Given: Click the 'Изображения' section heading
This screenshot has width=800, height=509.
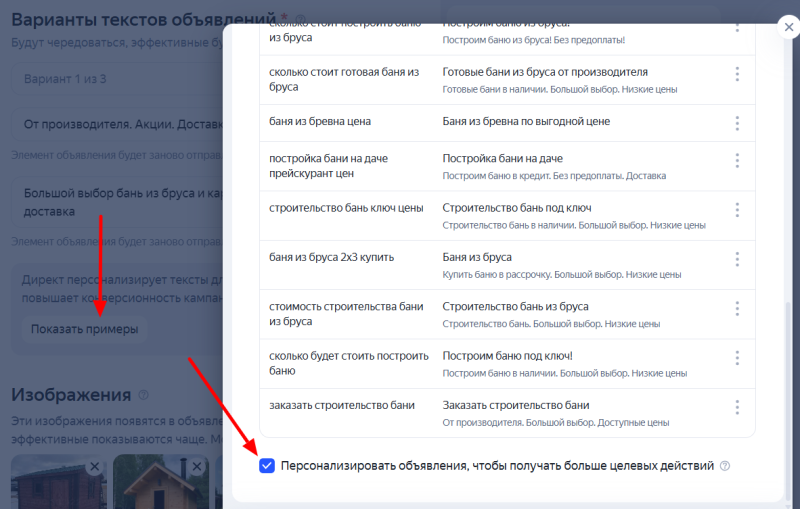Looking at the screenshot, I should click(x=71, y=395).
